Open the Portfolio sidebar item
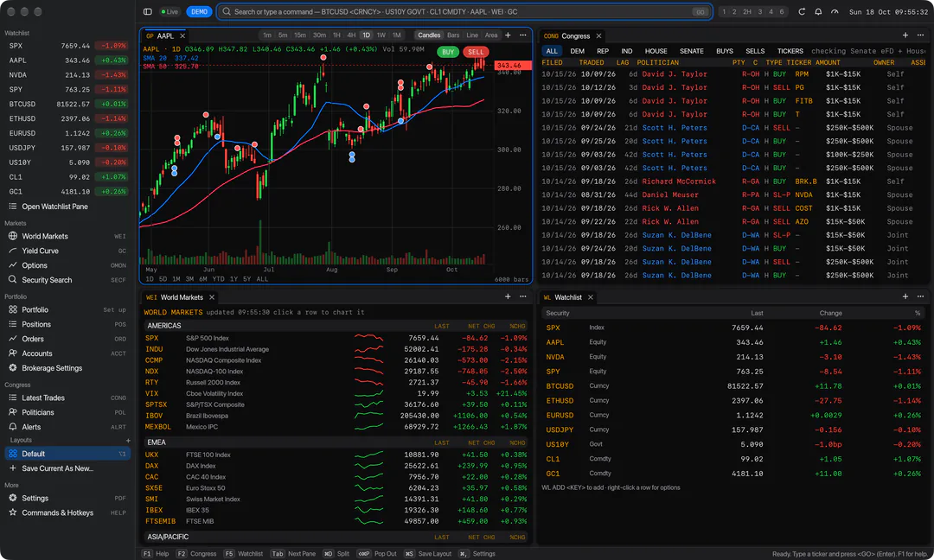934x560 pixels. 67,309
